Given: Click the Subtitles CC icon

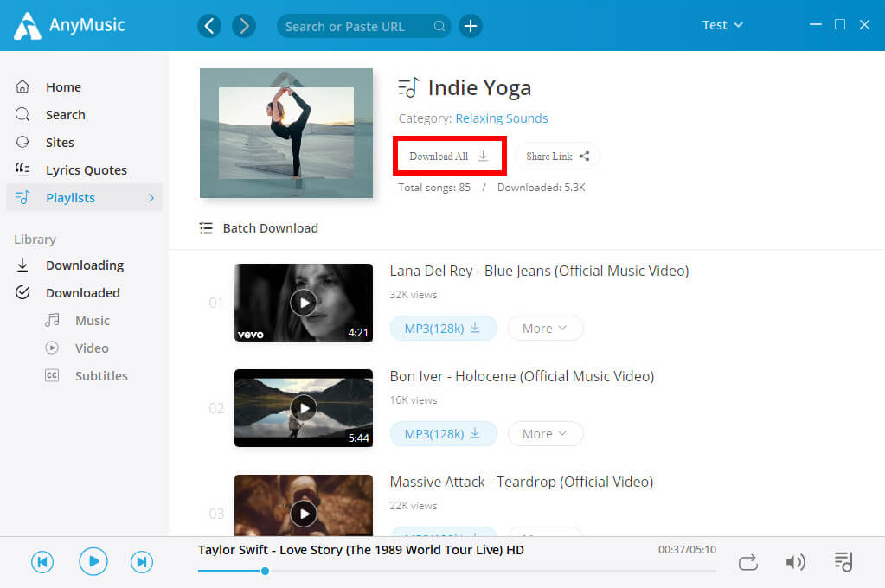Looking at the screenshot, I should [x=52, y=376].
